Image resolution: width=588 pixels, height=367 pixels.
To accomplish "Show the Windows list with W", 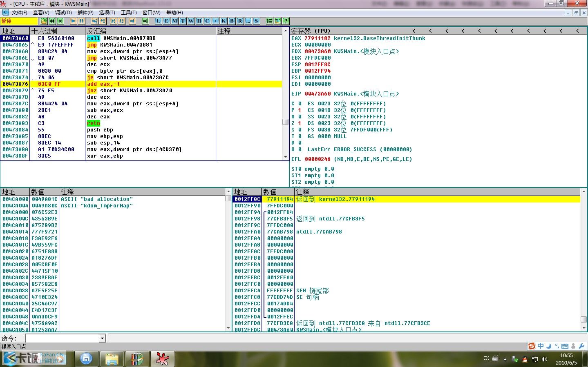I will [x=191, y=21].
